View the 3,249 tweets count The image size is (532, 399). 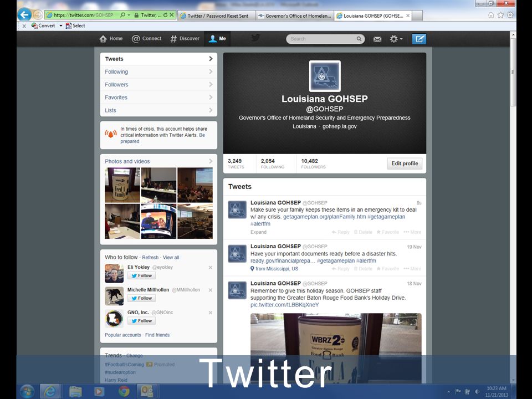[236, 163]
